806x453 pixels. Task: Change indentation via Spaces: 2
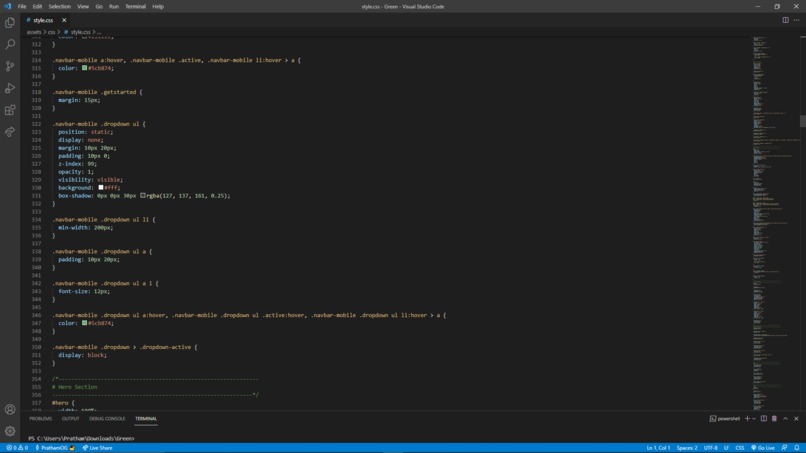(x=687, y=448)
